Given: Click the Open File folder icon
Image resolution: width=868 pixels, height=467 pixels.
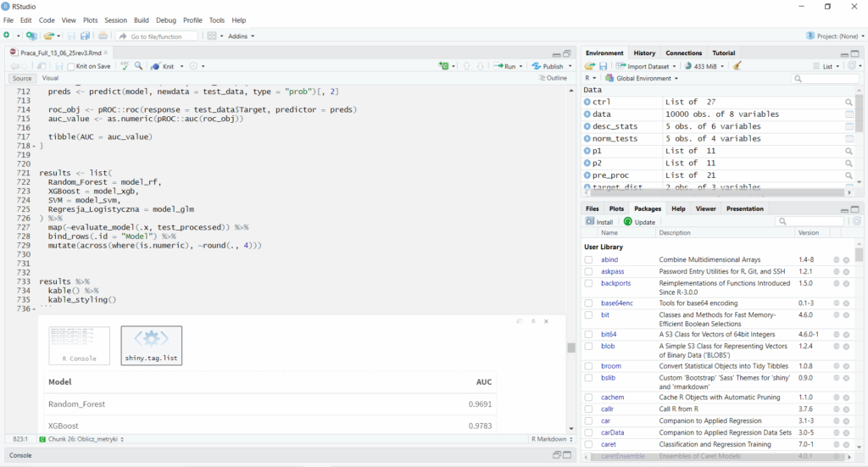Looking at the screenshot, I should pos(48,36).
